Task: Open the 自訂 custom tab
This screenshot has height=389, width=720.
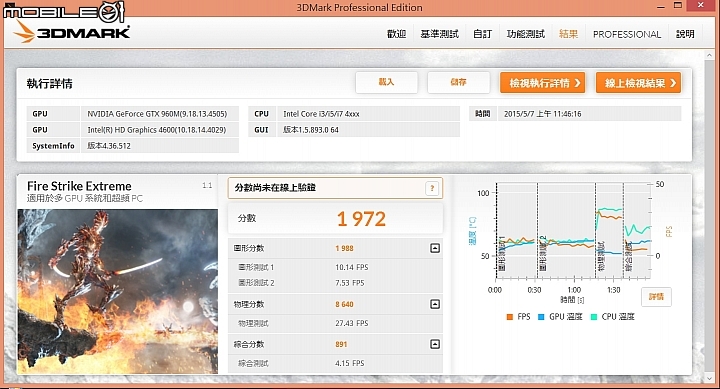Action: [x=482, y=34]
